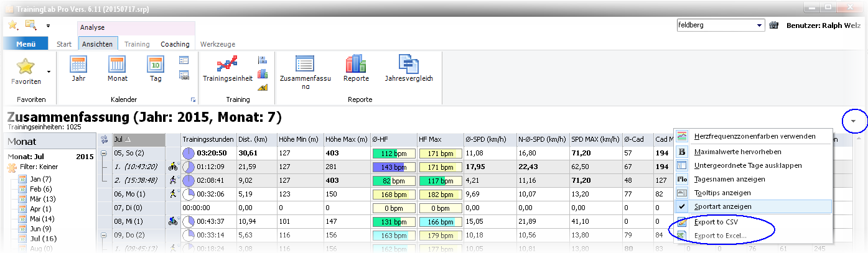
Task: Uncheck Sportart anzeigen in the menu
Action: coord(753,206)
